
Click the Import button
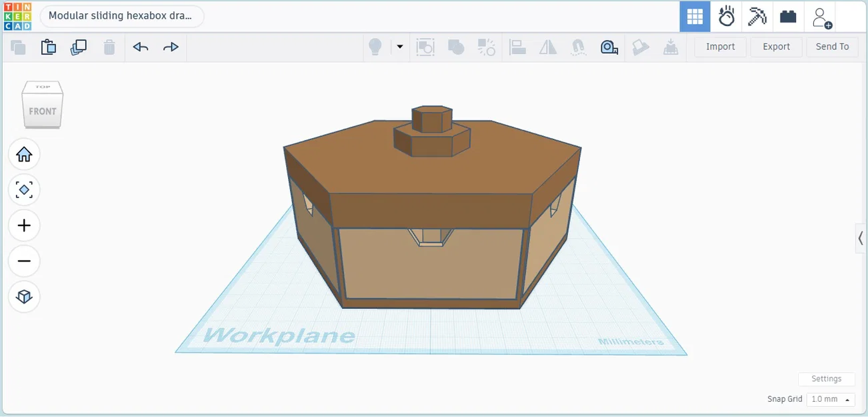click(720, 47)
